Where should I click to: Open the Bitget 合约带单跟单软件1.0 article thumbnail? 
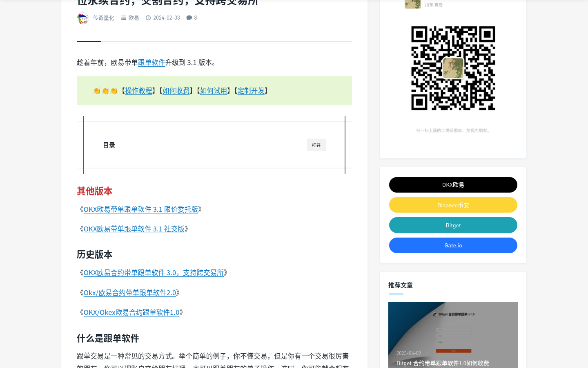453,335
